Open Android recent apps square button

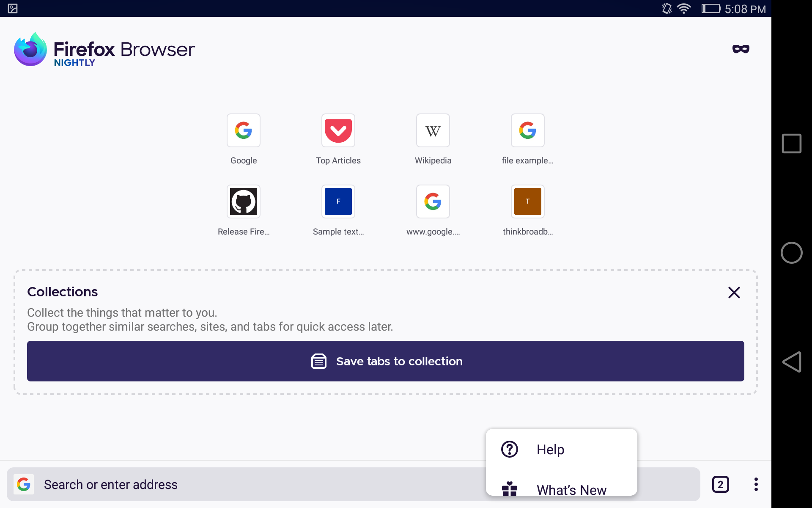tap(791, 144)
